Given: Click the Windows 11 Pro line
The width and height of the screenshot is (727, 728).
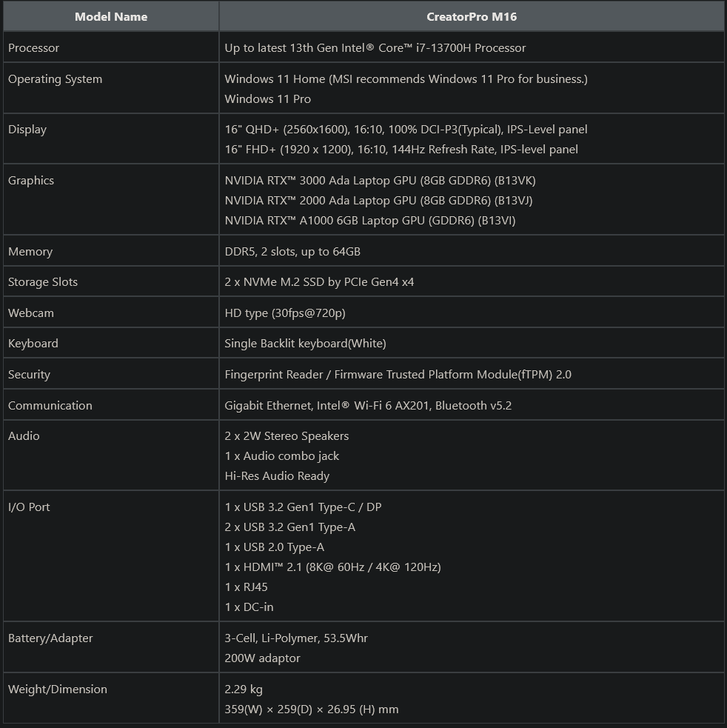Looking at the screenshot, I should point(268,99).
